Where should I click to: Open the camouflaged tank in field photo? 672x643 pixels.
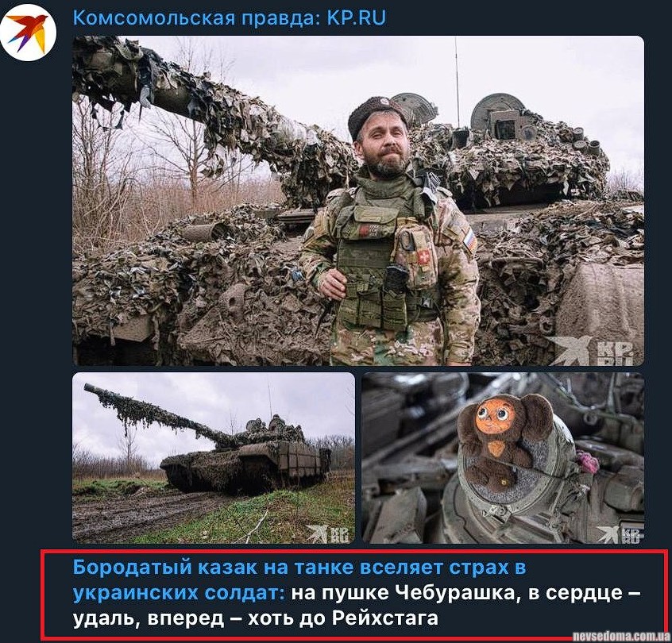pyautogui.click(x=214, y=458)
